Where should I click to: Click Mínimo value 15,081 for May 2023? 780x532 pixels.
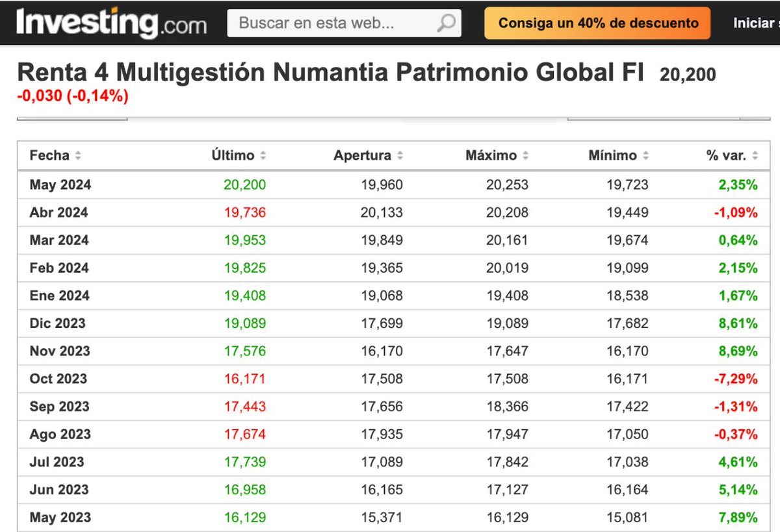(628, 518)
